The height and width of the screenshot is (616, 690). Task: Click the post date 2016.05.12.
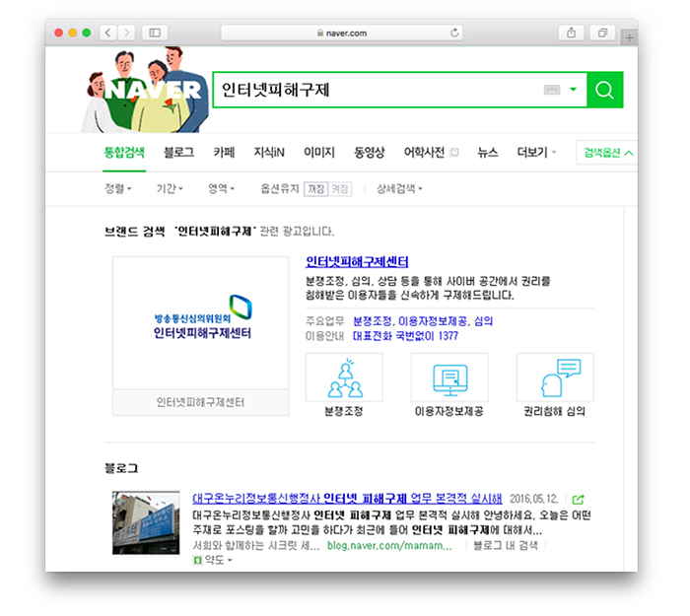click(x=534, y=499)
